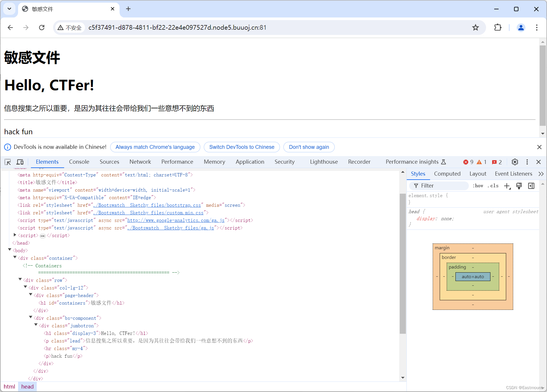The height and width of the screenshot is (392, 547).
Task: Select the Layout tab in sidebar
Action: point(478,174)
